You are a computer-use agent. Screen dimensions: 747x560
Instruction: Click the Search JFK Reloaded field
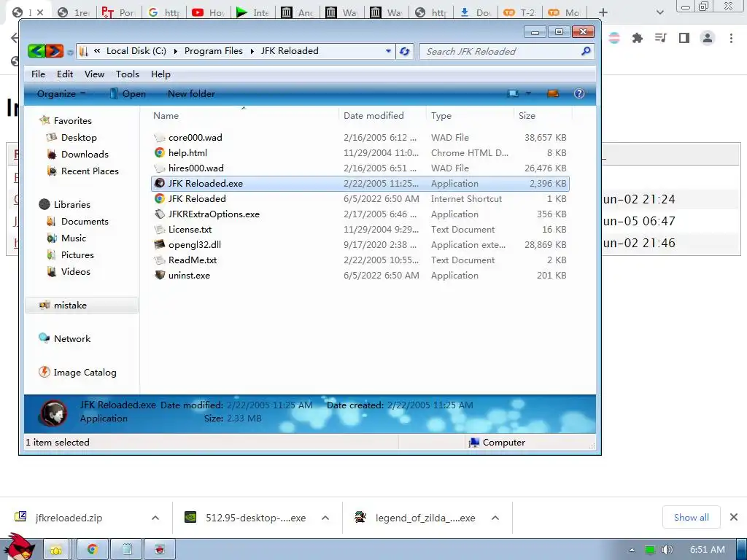pos(506,52)
